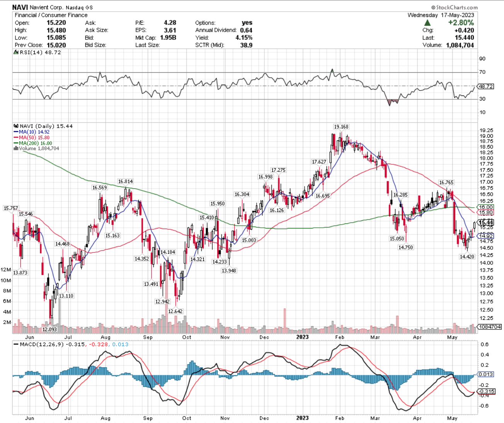Click the Financial / Consumer Finance sector text
The height and width of the screenshot is (423, 504).
(x=51, y=15)
